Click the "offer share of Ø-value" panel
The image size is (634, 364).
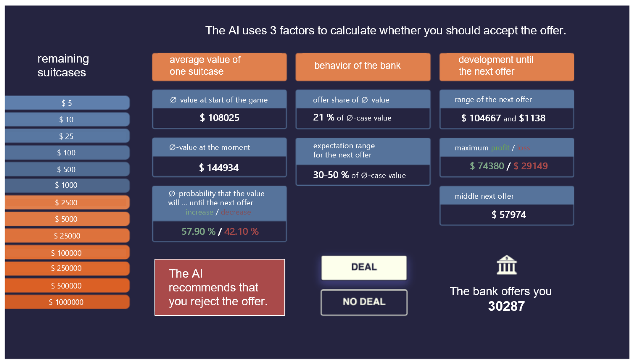[363, 109]
